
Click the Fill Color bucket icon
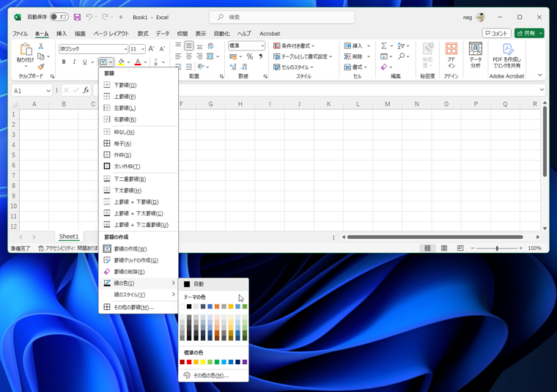tap(121, 62)
